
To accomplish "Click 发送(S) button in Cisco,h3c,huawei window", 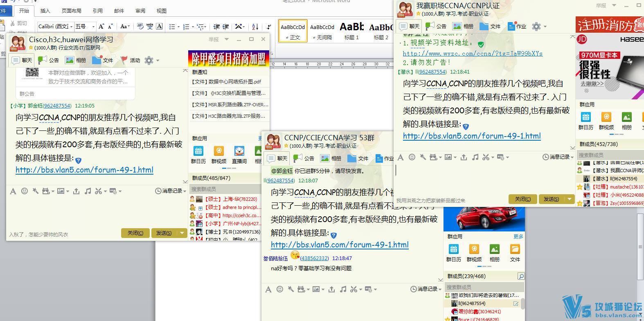I will tap(164, 233).
